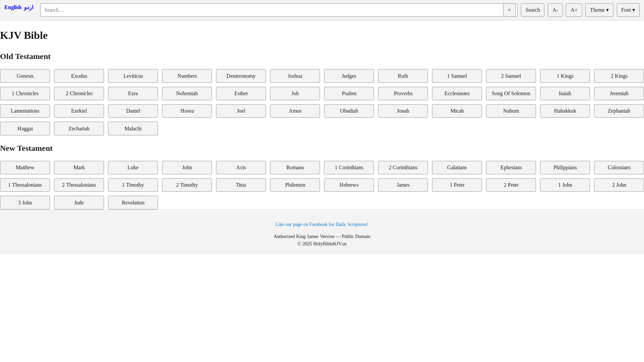Open 1 Peter

pos(457,185)
